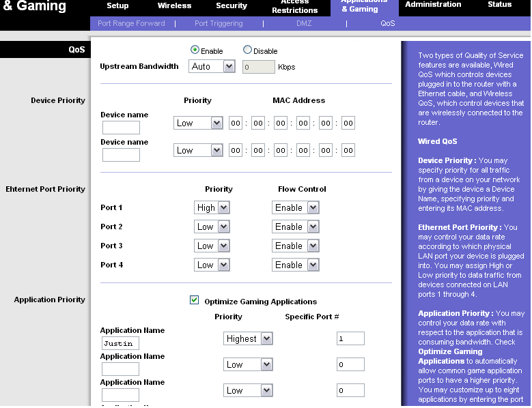Go to DMZ subtab
Image resolution: width=532 pixels, height=408 pixels.
[x=304, y=23]
